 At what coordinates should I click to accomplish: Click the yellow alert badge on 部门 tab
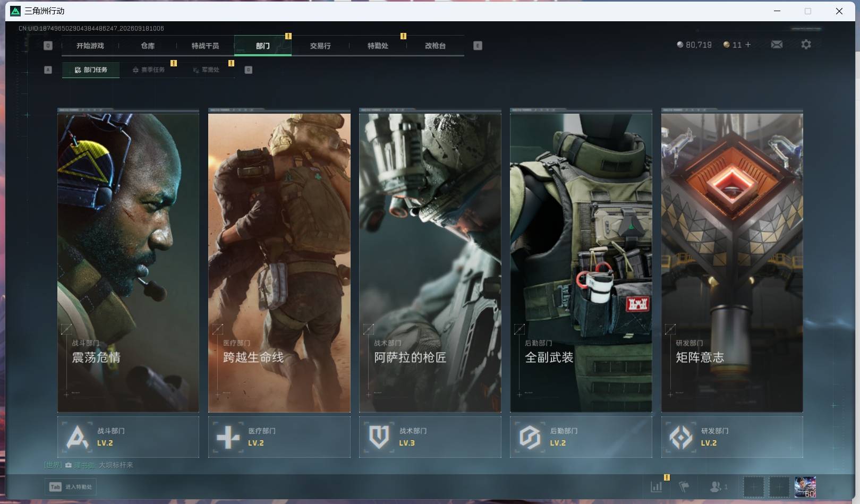[x=288, y=36]
